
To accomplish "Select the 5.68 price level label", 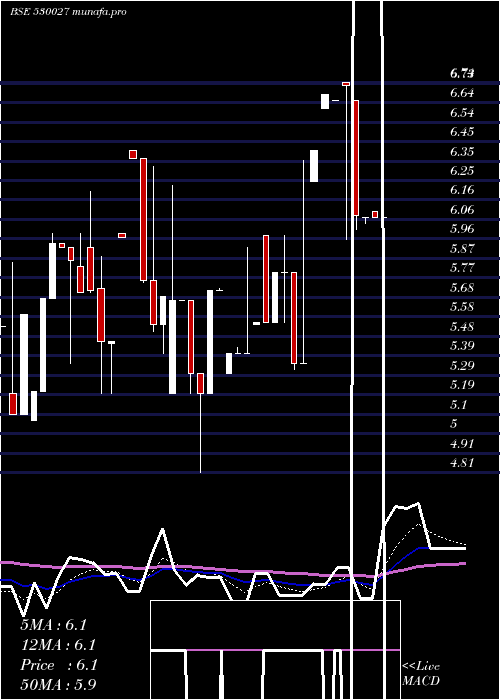I will 462,288.
